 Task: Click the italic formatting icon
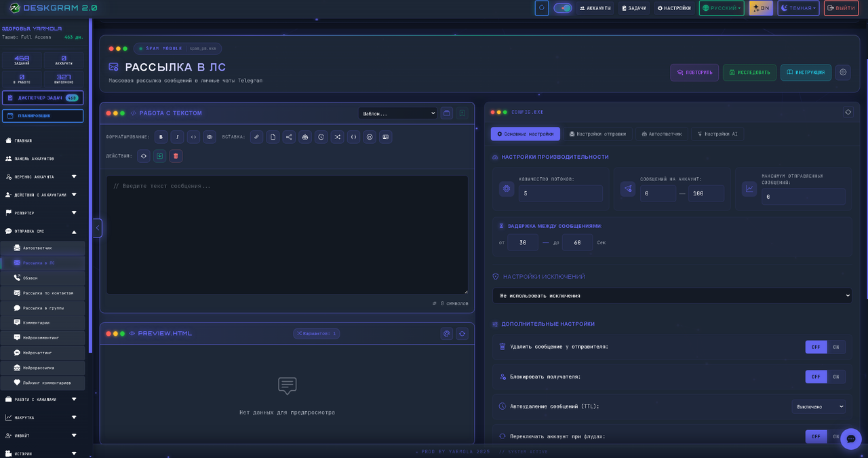(x=177, y=137)
